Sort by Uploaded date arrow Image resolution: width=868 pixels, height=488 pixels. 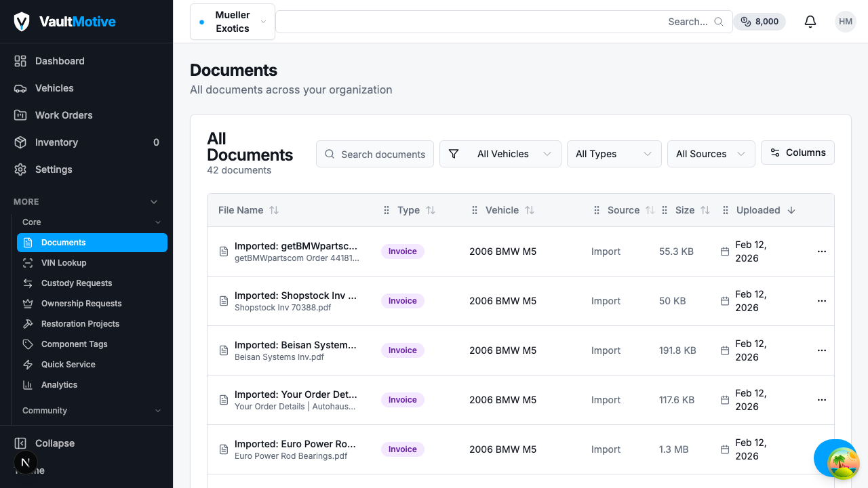[x=791, y=210]
